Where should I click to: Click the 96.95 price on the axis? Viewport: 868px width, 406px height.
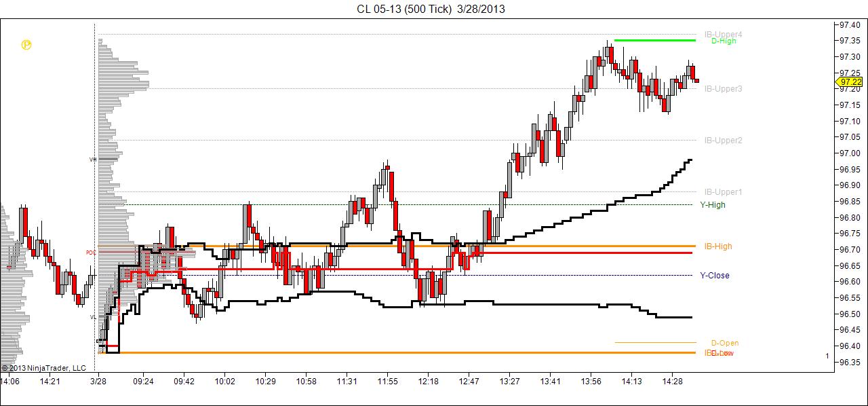[849, 169]
